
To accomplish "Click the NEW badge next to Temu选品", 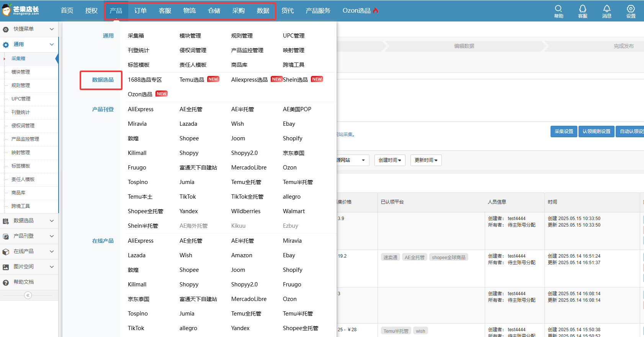I will tap(213, 79).
